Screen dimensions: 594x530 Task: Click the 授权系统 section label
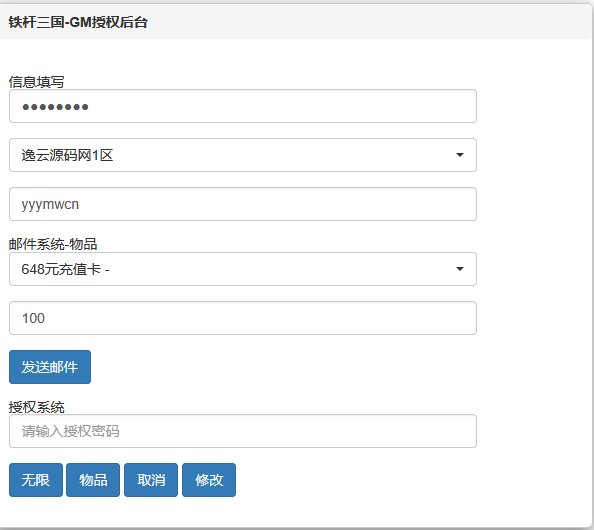36,407
